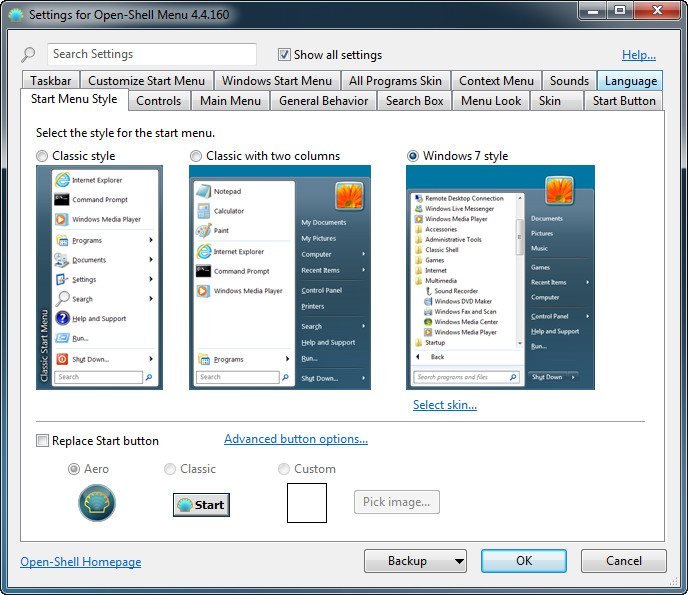
Task: Click the Aero shell start button image
Action: point(97,503)
